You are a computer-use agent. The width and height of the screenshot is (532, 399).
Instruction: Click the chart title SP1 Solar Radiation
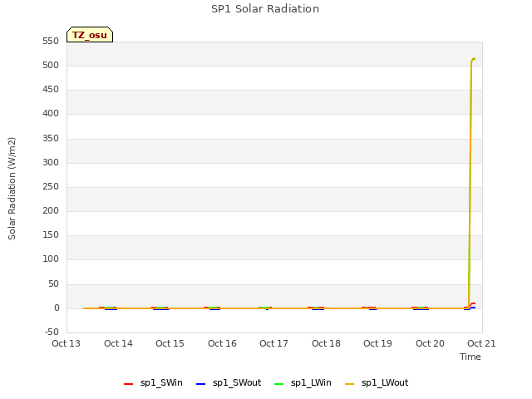265,9
